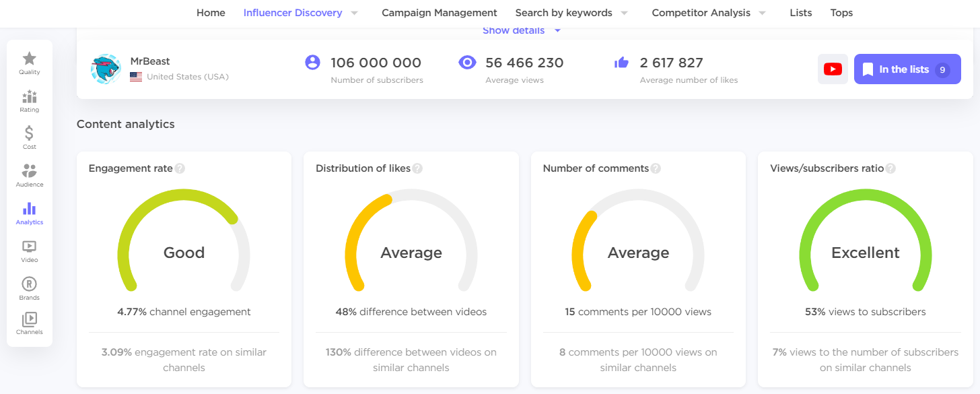Open Competitor Analysis dropdown menu
This screenshot has height=394, width=980.
point(709,13)
